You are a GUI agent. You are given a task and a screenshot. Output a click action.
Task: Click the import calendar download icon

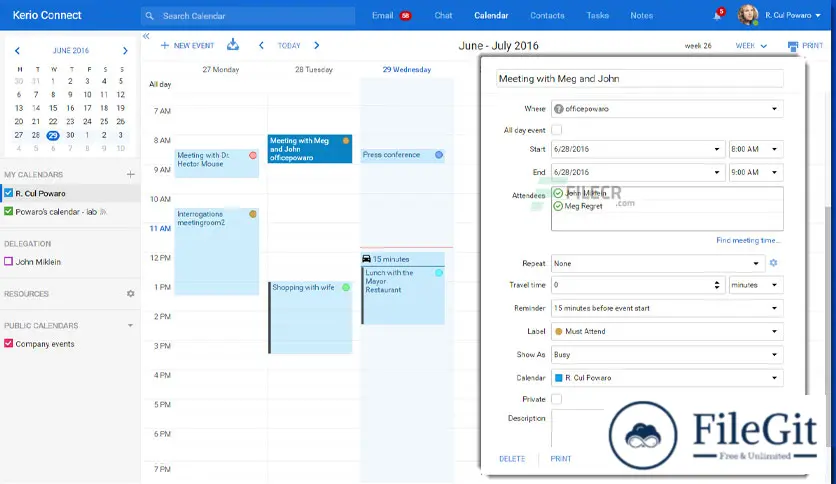233,45
